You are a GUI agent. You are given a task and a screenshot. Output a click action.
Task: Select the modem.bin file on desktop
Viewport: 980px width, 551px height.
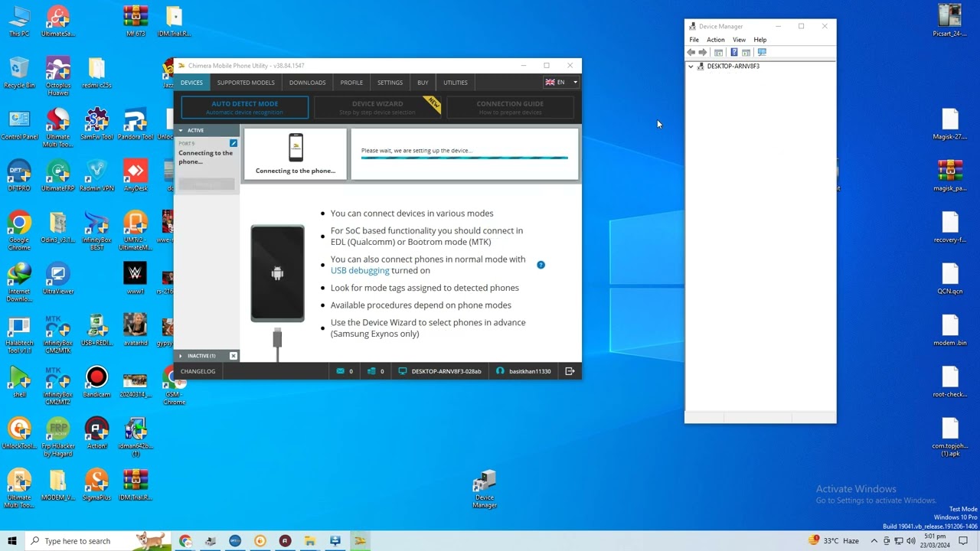click(950, 330)
